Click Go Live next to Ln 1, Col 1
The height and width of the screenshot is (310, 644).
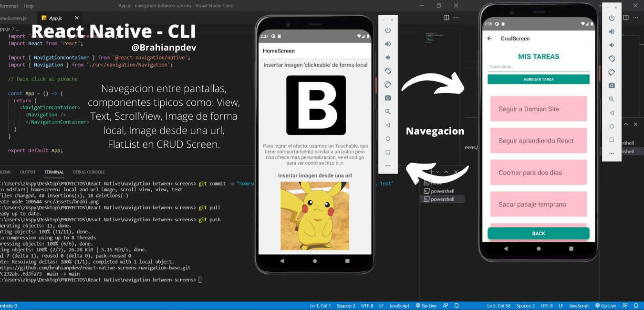tap(426, 306)
